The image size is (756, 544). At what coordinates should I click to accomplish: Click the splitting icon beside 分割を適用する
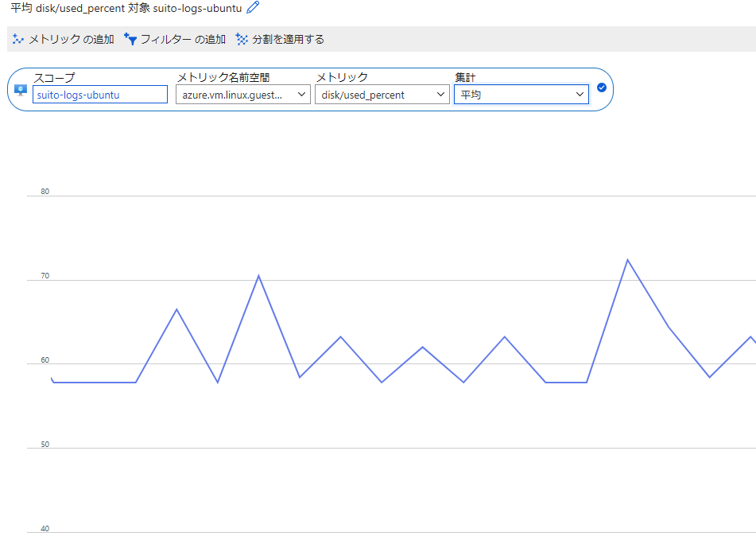(242, 39)
